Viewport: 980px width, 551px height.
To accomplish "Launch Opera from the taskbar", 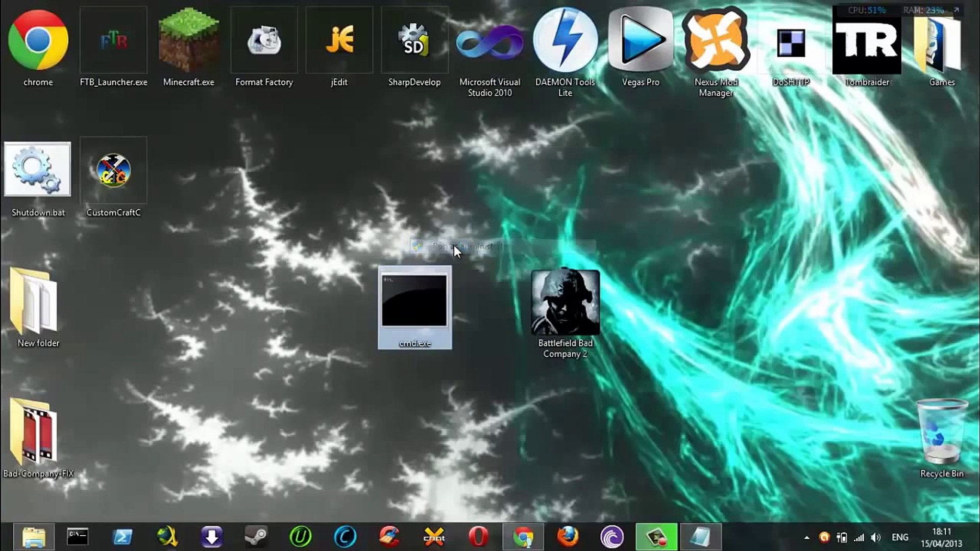I will (478, 537).
